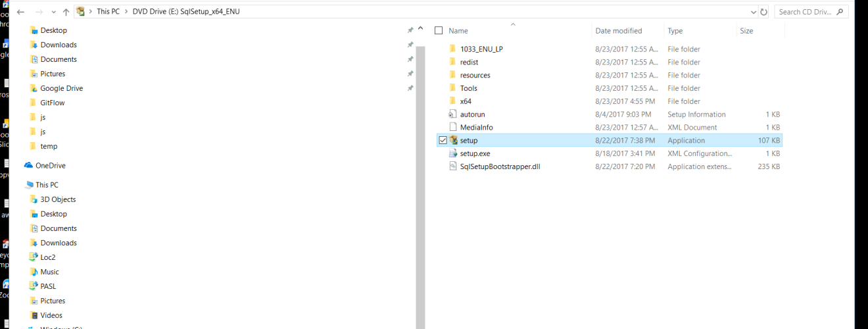This screenshot has height=329, width=868.
Task: Select the 3D Objects tree item
Action: pyautogui.click(x=58, y=199)
